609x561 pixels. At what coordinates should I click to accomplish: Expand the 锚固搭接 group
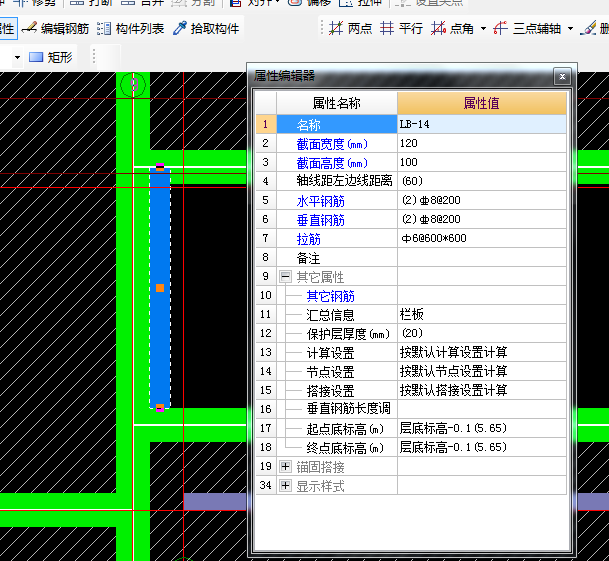coord(285,467)
